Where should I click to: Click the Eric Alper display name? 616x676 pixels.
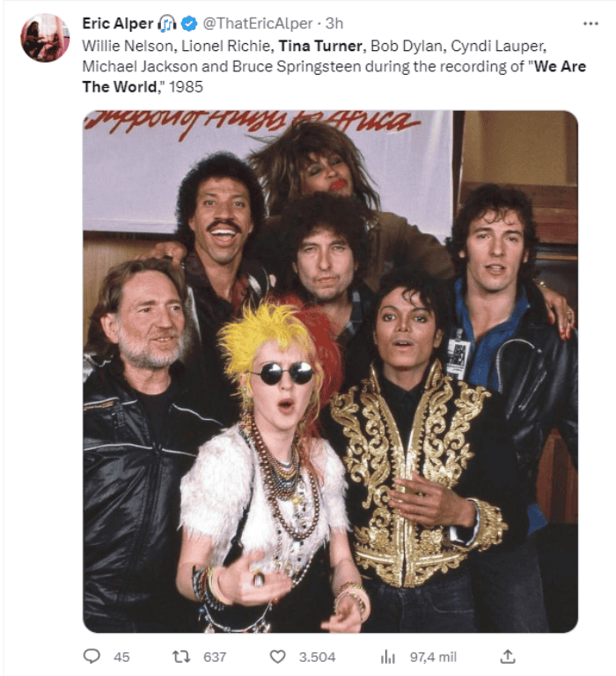pos(118,23)
